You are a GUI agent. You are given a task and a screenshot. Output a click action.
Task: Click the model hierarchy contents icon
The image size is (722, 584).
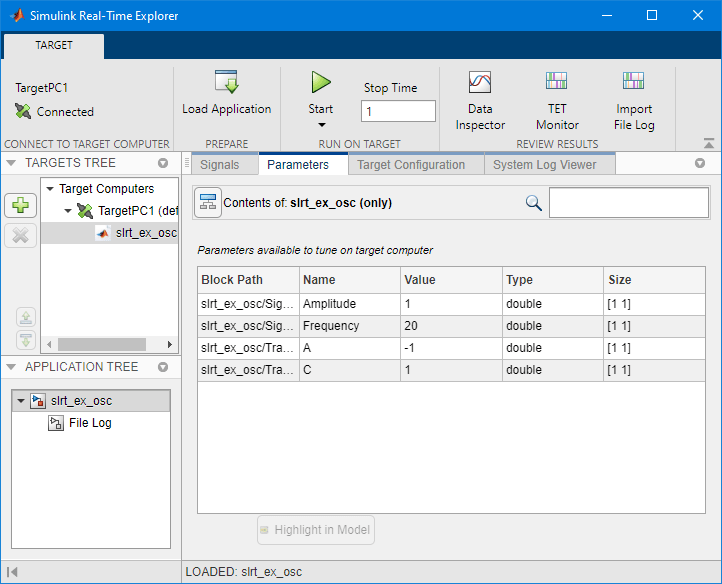pyautogui.click(x=208, y=202)
